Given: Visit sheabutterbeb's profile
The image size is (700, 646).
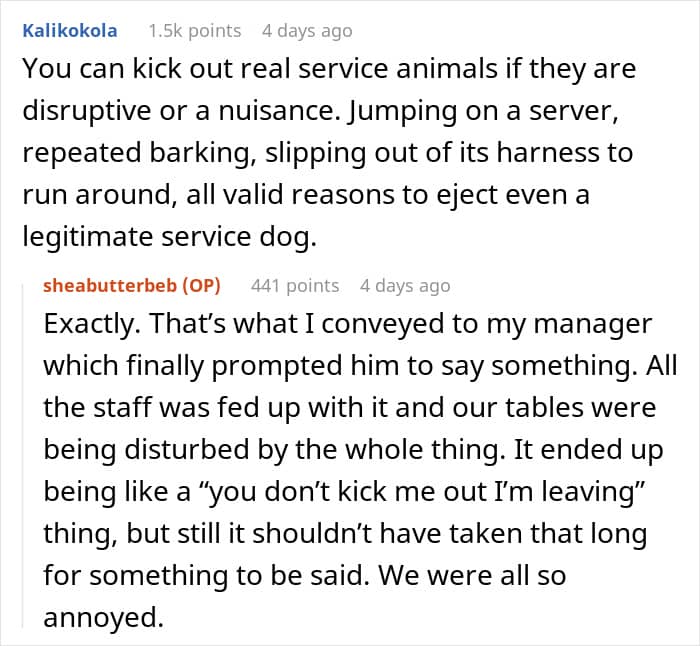Looking at the screenshot, I should tap(110, 285).
